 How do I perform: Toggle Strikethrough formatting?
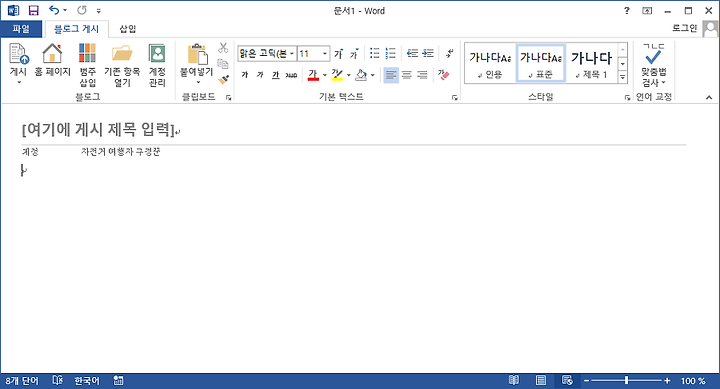click(x=291, y=74)
